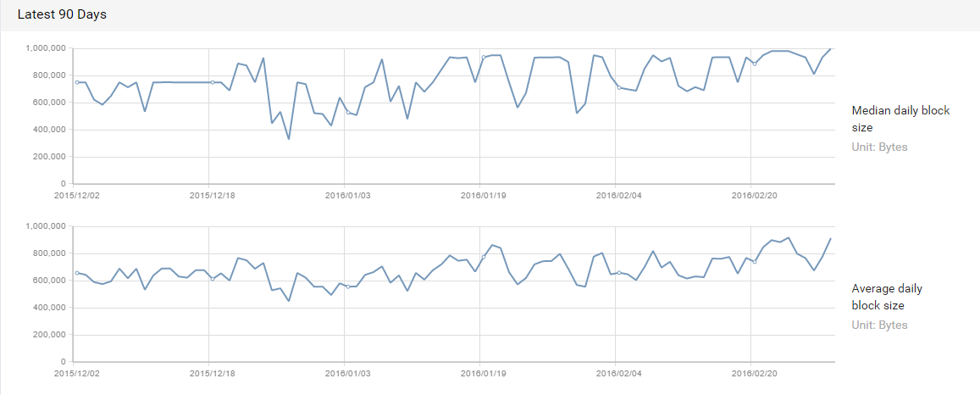Screen dimensions: 980x395
Task: Click the 2016/01/03 date label on median chart axis
Action: (347, 195)
